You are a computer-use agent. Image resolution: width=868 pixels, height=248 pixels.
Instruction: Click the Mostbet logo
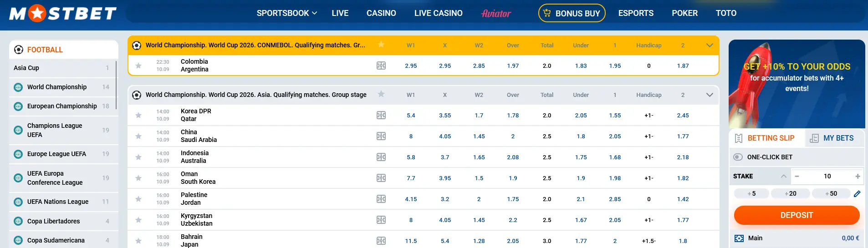63,14
